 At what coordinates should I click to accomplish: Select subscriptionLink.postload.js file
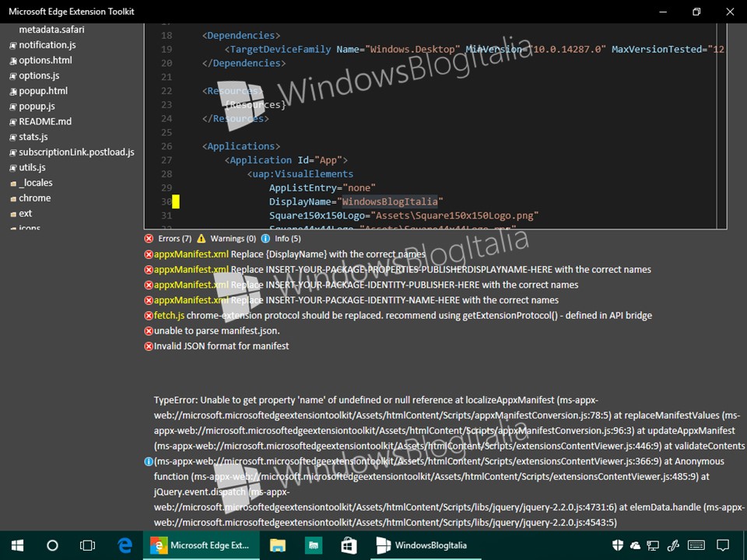(72, 152)
